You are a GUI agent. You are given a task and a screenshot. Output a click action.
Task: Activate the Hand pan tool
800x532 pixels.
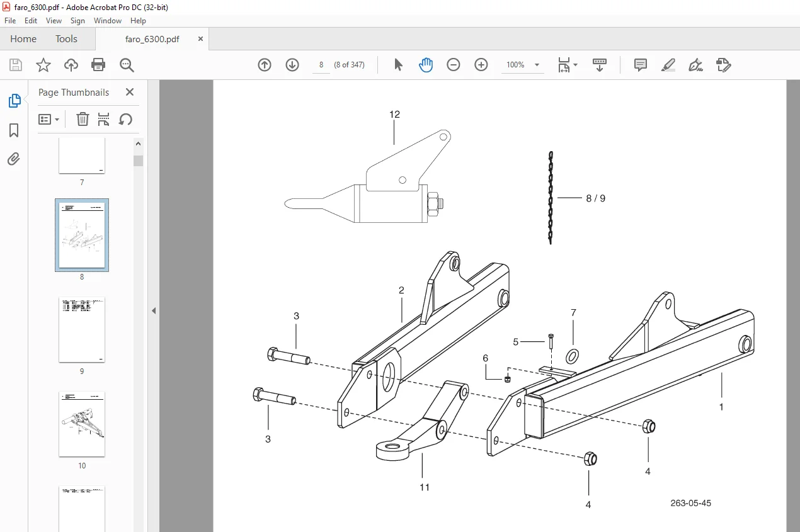tap(426, 65)
